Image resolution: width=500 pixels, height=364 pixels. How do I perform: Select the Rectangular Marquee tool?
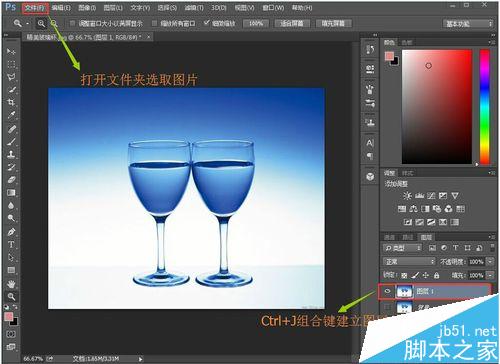click(11, 64)
